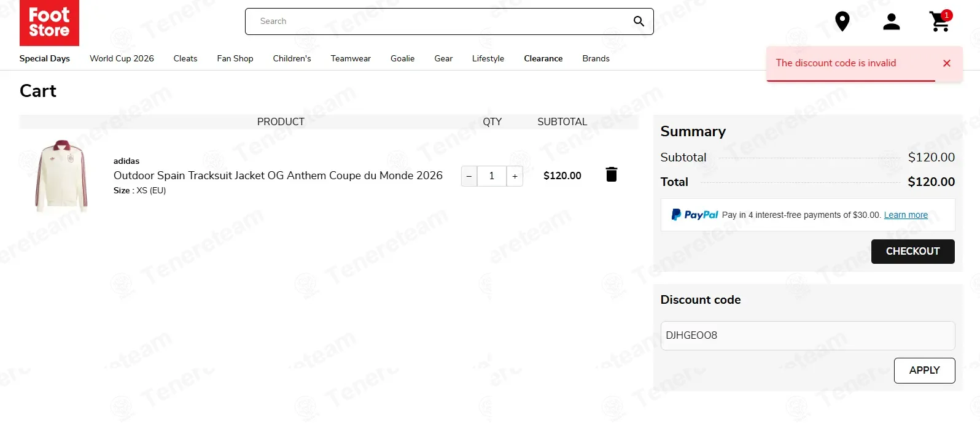
Task: Dismiss the invalid discount code alert
Action: coord(946,63)
